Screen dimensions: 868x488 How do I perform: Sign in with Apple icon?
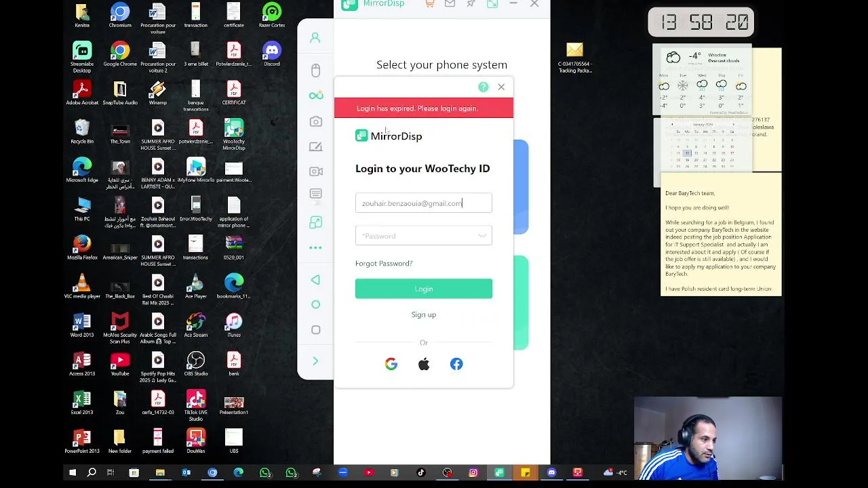point(424,364)
